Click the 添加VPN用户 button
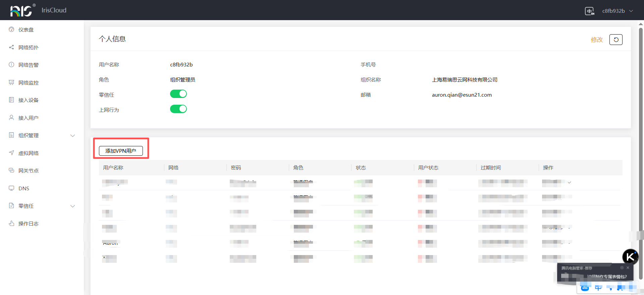 pyautogui.click(x=121, y=151)
